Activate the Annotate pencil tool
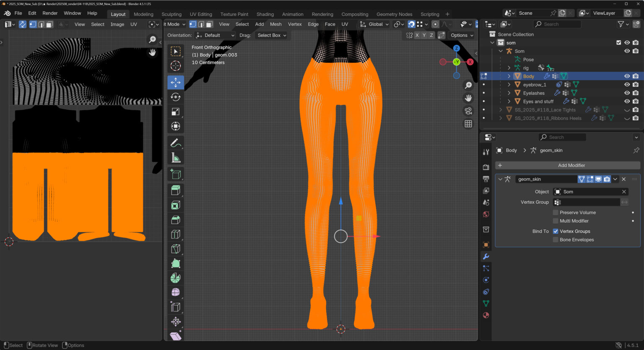644x350 pixels. tap(176, 143)
